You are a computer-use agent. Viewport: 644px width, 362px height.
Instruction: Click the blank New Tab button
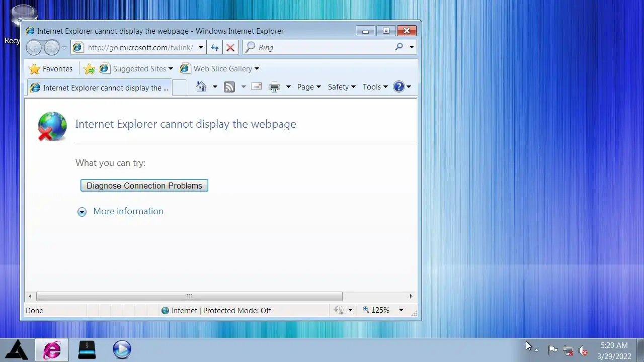[179, 87]
